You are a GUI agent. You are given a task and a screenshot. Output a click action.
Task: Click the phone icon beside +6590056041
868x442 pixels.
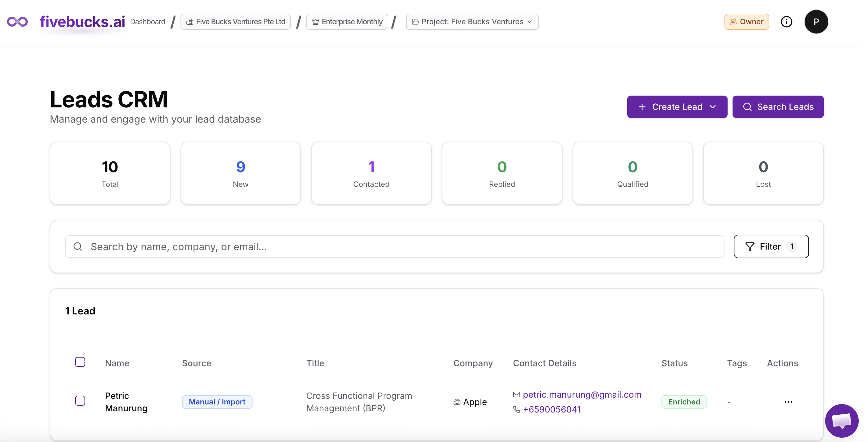point(517,410)
